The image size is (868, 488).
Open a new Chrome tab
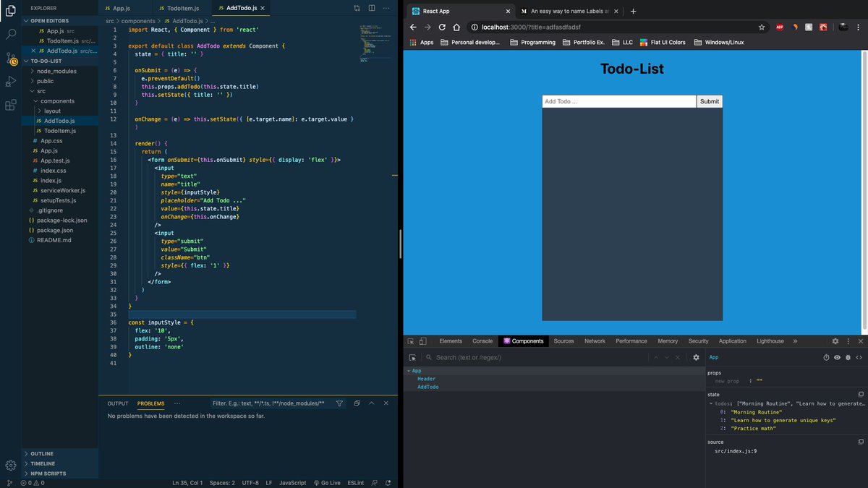tap(633, 11)
